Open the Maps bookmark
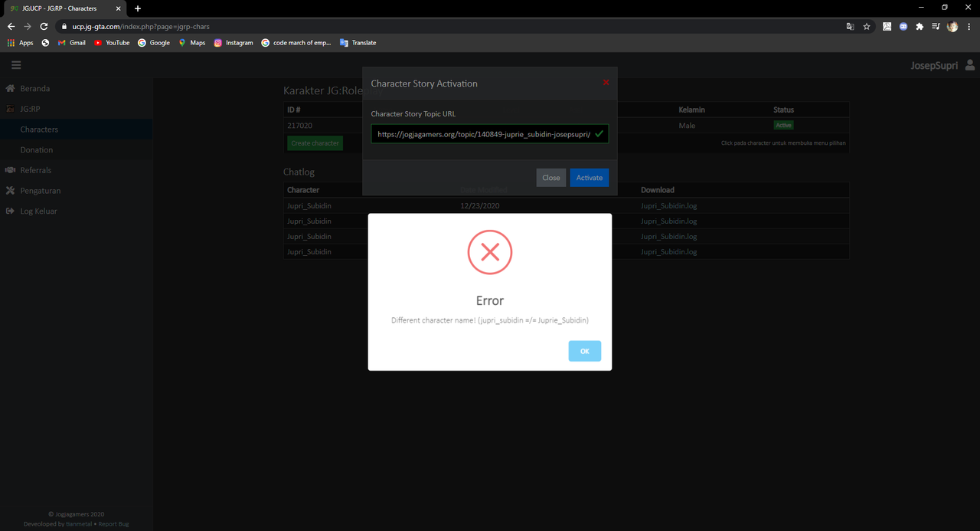This screenshot has width=980, height=531. point(192,43)
